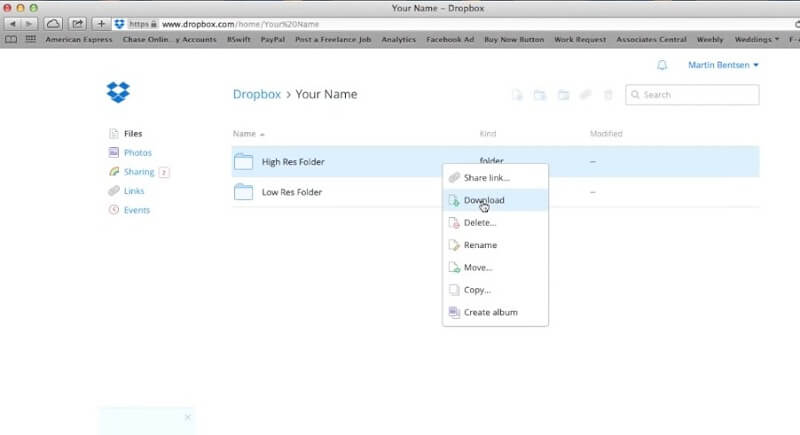Choose Create album from context menu
This screenshot has height=435, width=800.
(495, 312)
